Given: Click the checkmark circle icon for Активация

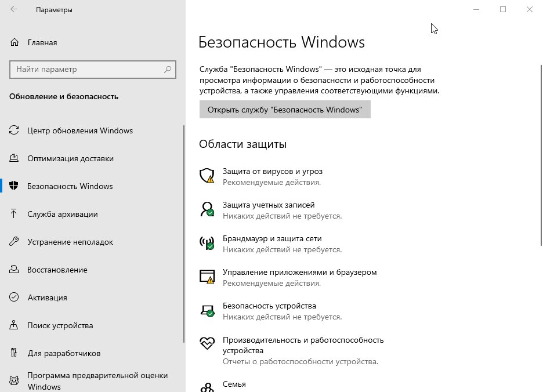Looking at the screenshot, I should click(14, 297).
